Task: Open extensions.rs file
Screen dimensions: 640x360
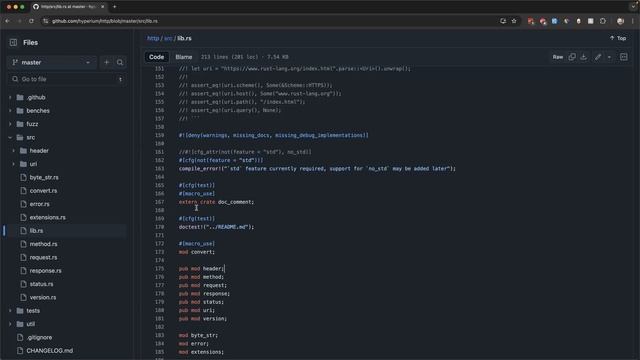Action: pos(47,218)
